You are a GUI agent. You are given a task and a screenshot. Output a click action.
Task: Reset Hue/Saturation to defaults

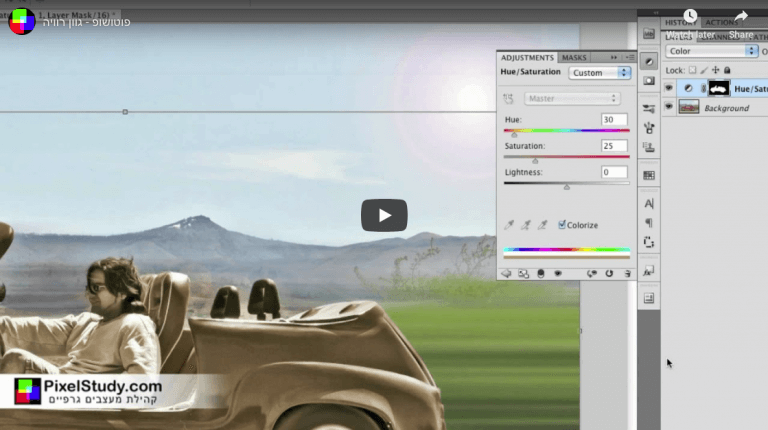(609, 274)
